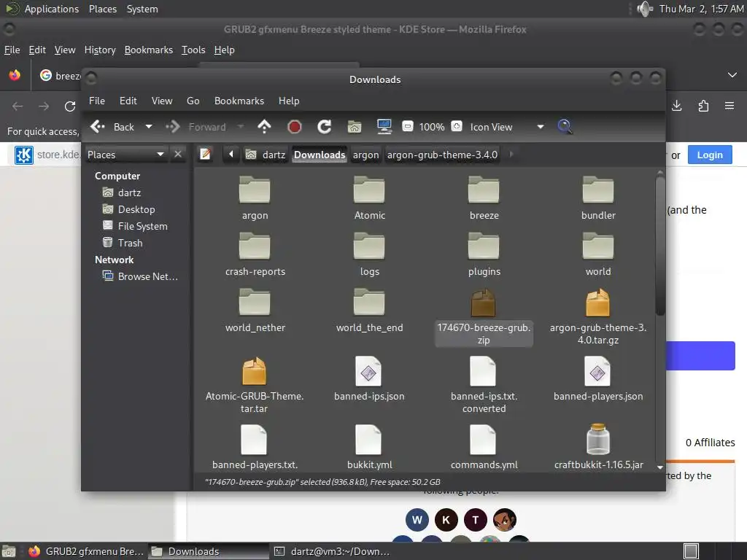
Task: Open the Computer toolbar icon
Action: pos(384,127)
